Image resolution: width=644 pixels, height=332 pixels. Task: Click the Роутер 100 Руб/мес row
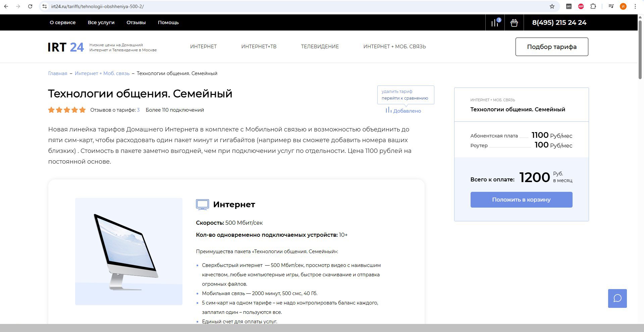pyautogui.click(x=521, y=145)
